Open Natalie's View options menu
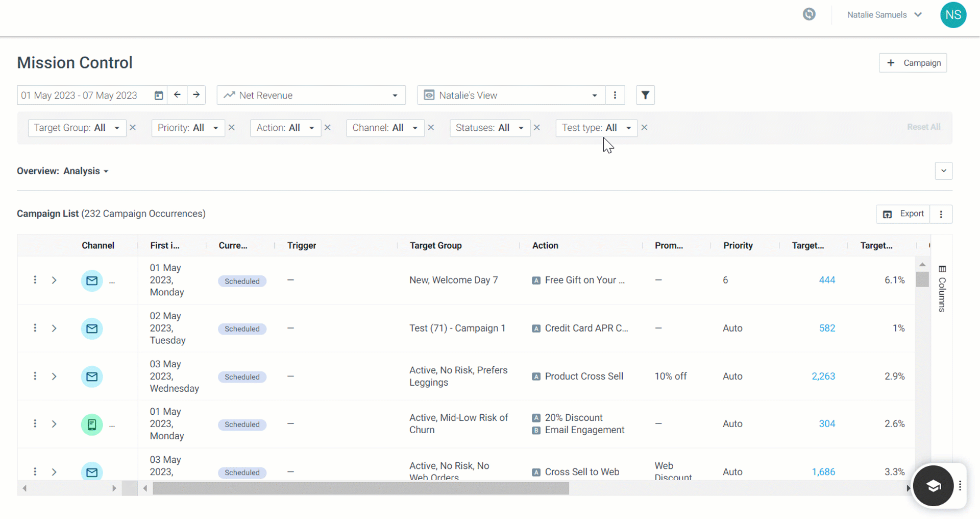 tap(615, 96)
